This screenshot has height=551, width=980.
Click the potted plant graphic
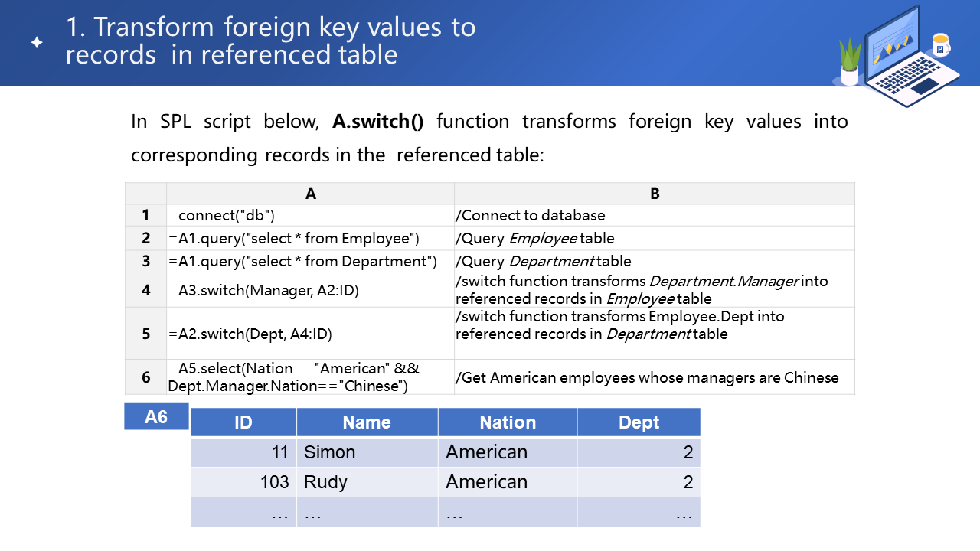tap(850, 63)
